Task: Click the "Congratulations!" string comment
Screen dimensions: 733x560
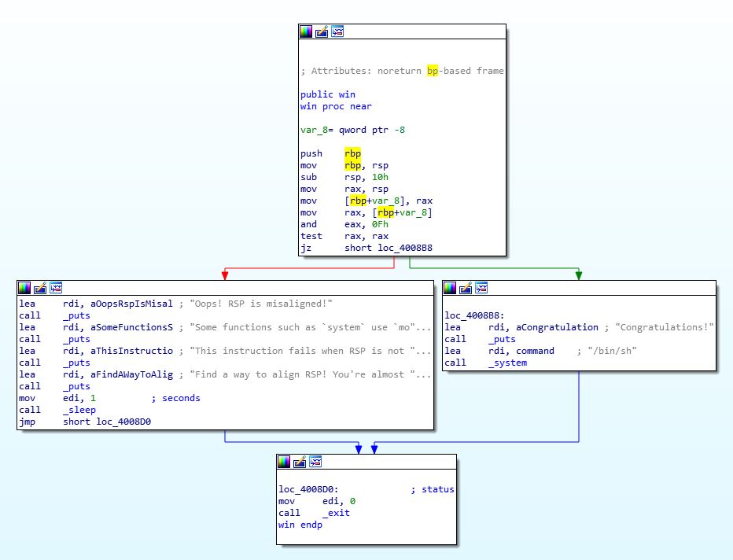Action: point(665,327)
